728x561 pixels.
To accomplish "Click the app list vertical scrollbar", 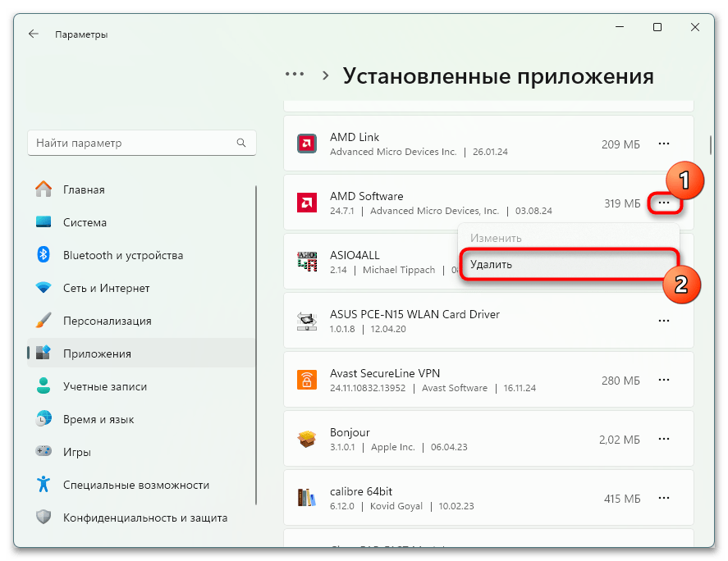I will tap(711, 145).
